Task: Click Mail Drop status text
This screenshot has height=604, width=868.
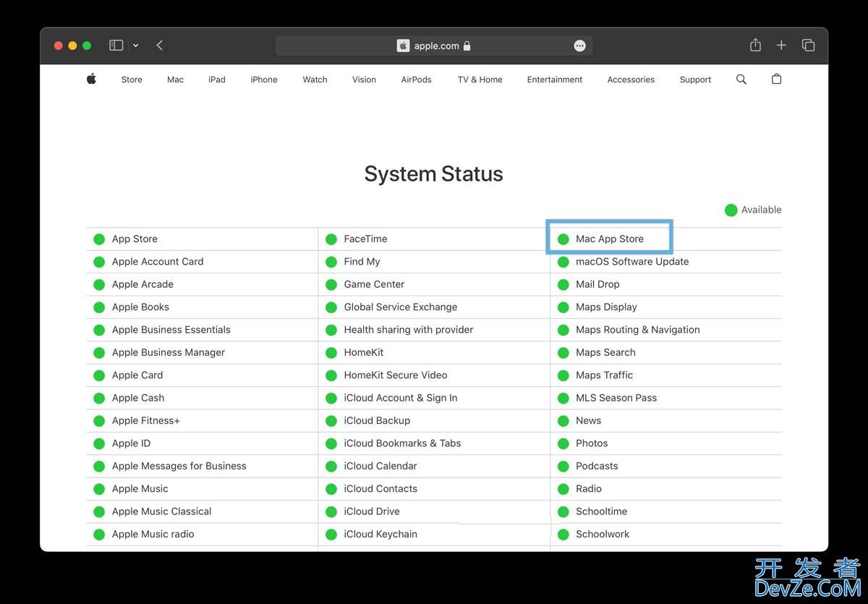Action: 597,284
